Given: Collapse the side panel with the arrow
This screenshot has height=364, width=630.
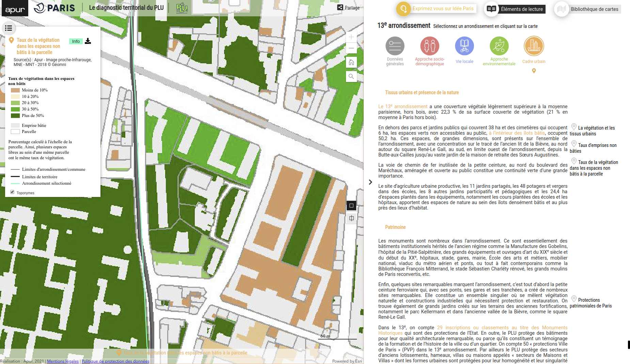Looking at the screenshot, I should pyautogui.click(x=371, y=182).
